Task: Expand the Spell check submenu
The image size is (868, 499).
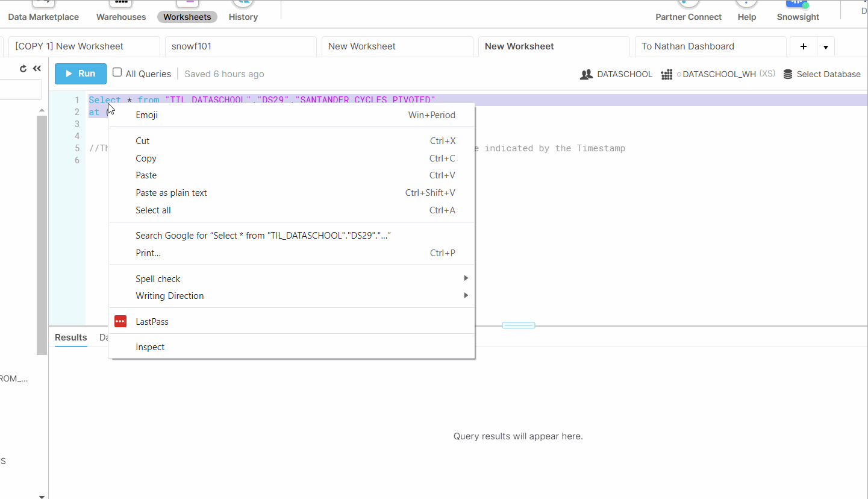Action: (x=158, y=278)
